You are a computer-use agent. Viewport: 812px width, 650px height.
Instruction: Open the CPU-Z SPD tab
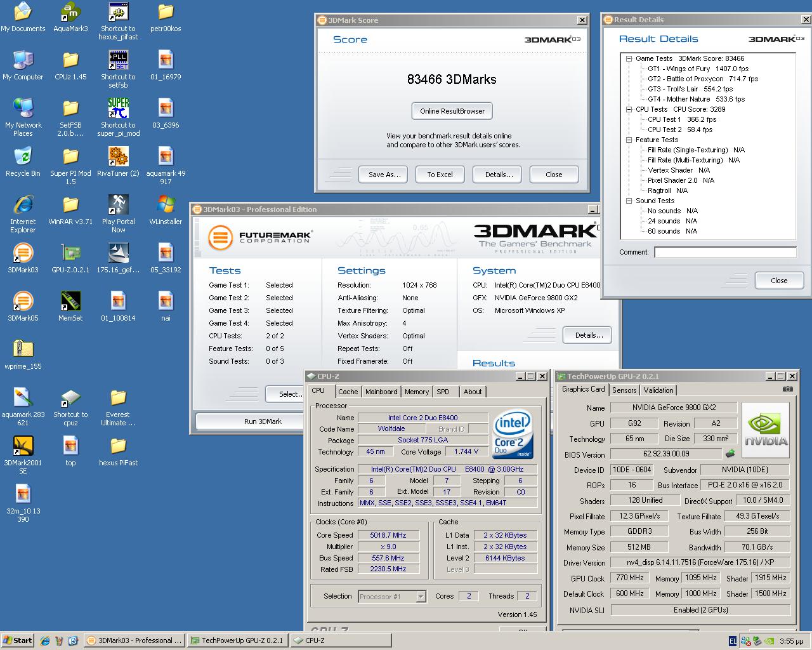[x=443, y=392]
